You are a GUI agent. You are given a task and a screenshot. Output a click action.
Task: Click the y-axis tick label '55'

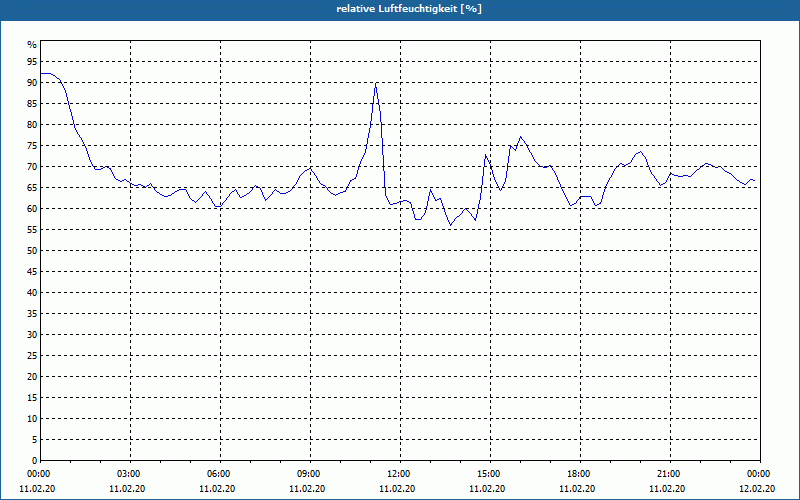pyautogui.click(x=32, y=230)
